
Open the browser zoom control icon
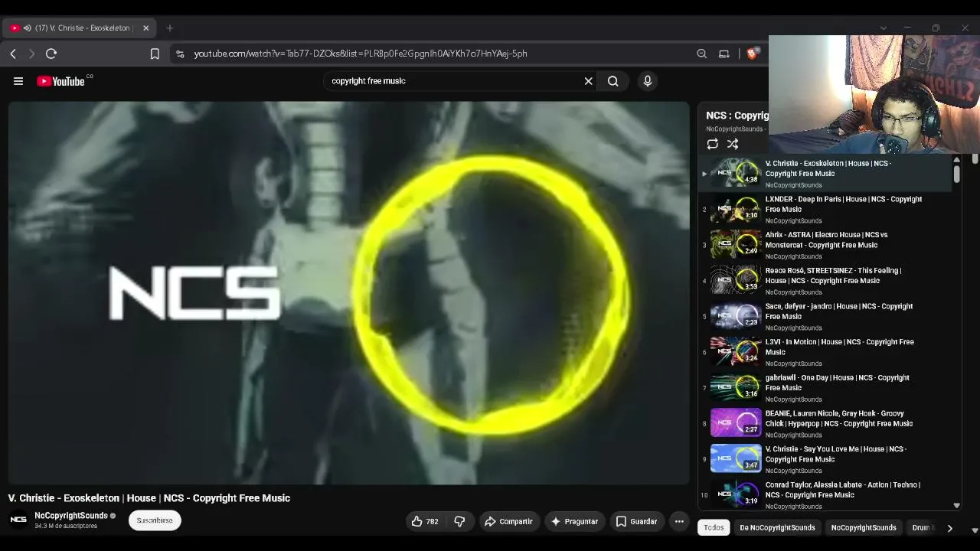click(x=701, y=54)
